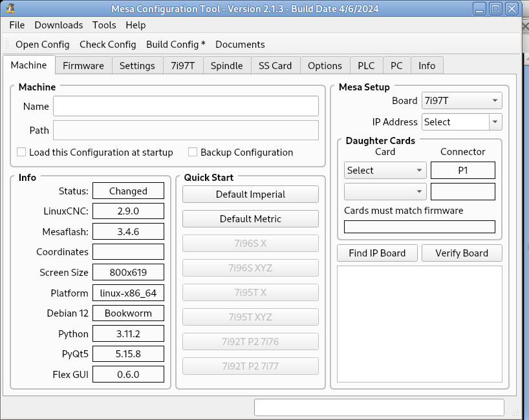
Task: Switch to the SS Card tab
Action: tap(275, 66)
